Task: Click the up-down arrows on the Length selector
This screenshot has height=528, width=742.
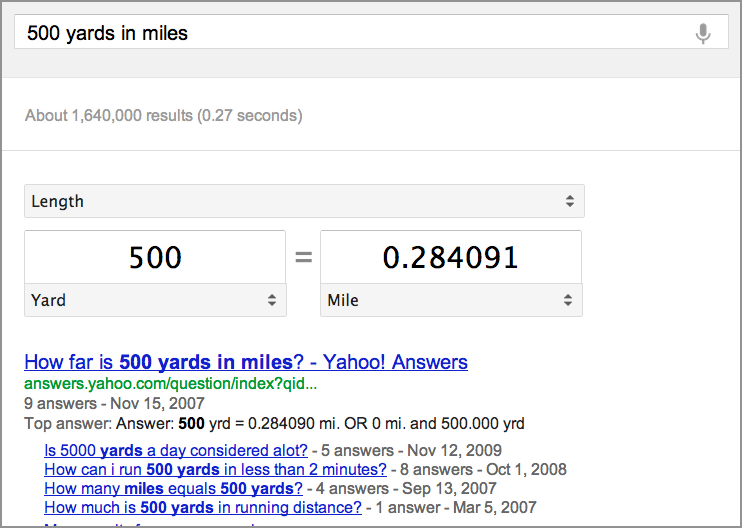Action: [570, 201]
